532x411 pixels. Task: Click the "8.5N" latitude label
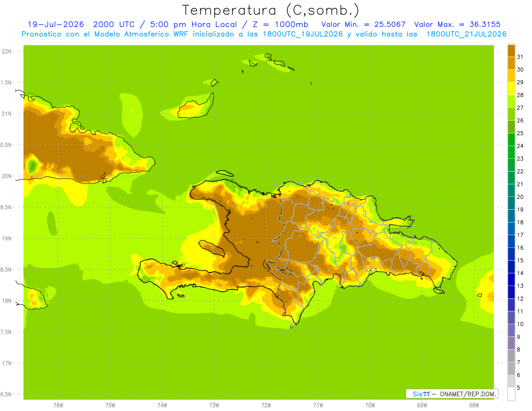point(7,270)
